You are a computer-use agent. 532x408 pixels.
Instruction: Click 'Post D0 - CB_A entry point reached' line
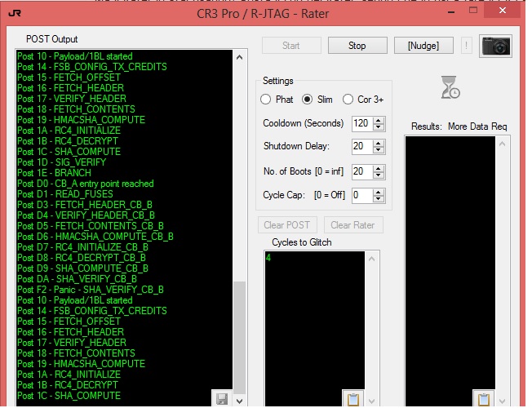[86, 184]
